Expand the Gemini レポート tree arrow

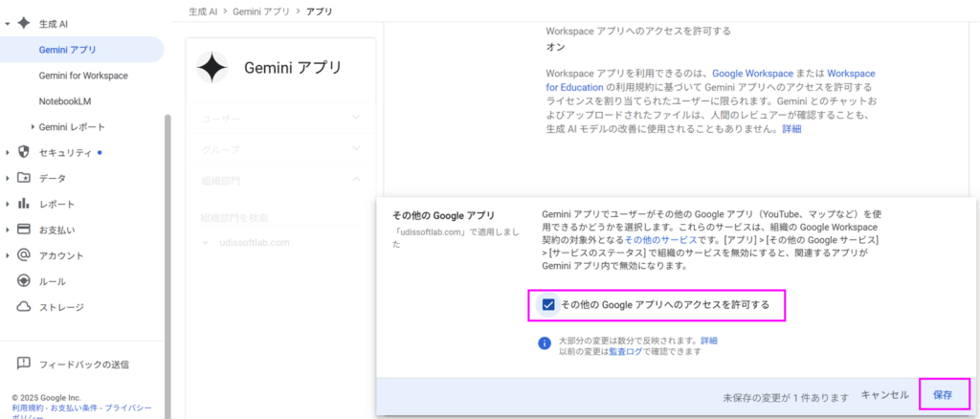click(32, 127)
